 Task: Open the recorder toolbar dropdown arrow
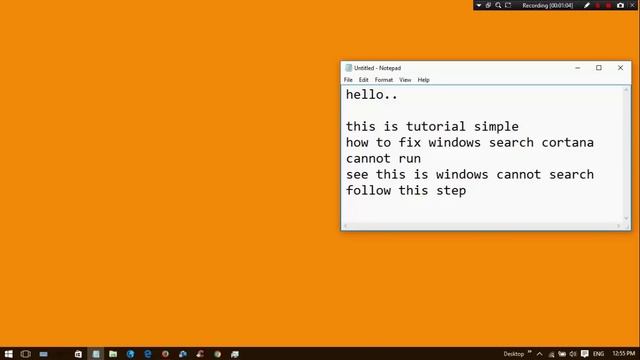coord(479,5)
